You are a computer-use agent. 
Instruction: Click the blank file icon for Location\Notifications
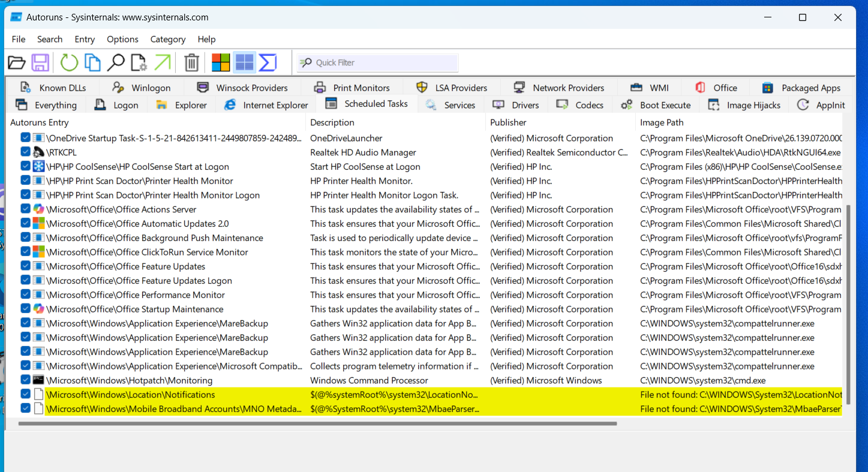38,395
